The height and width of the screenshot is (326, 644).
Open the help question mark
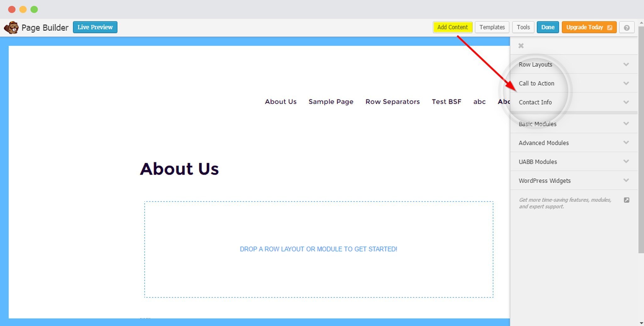click(x=627, y=27)
